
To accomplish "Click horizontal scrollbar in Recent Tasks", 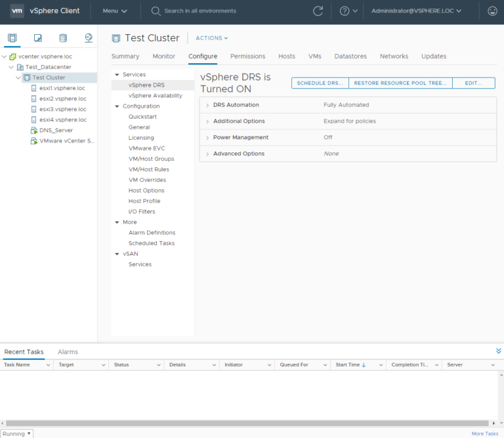I will click(x=247, y=423).
